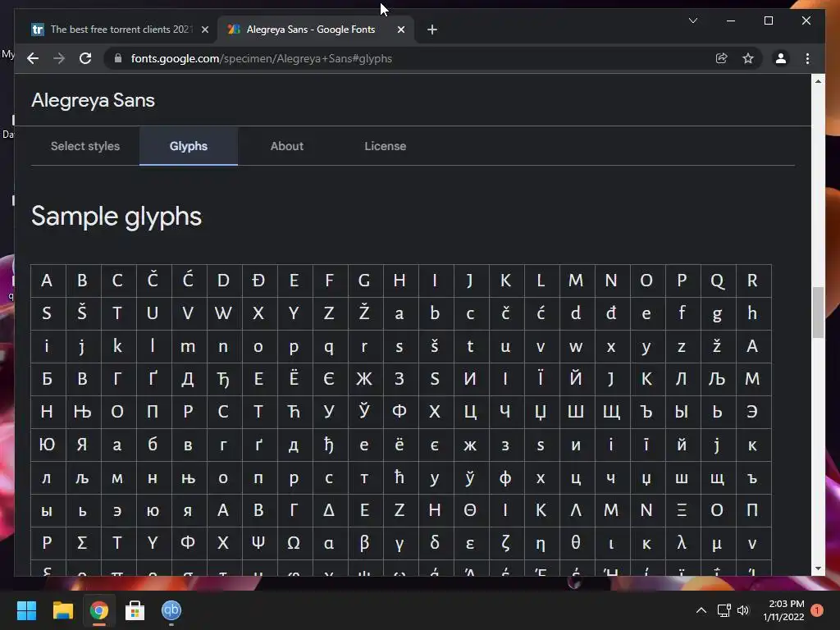Image resolution: width=840 pixels, height=630 pixels.
Task: Click the page vertical scrollbar thumb
Action: [x=818, y=313]
